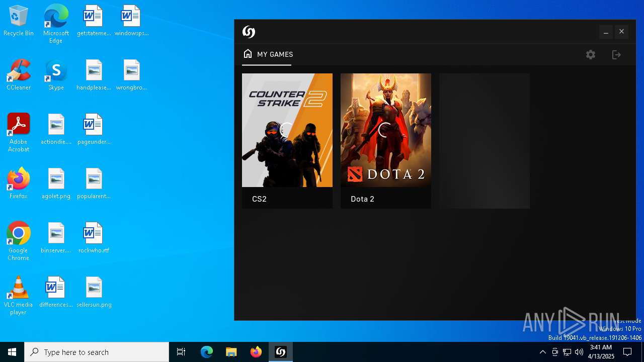Open the Counter-Strike 2 cover art

pos(287,130)
